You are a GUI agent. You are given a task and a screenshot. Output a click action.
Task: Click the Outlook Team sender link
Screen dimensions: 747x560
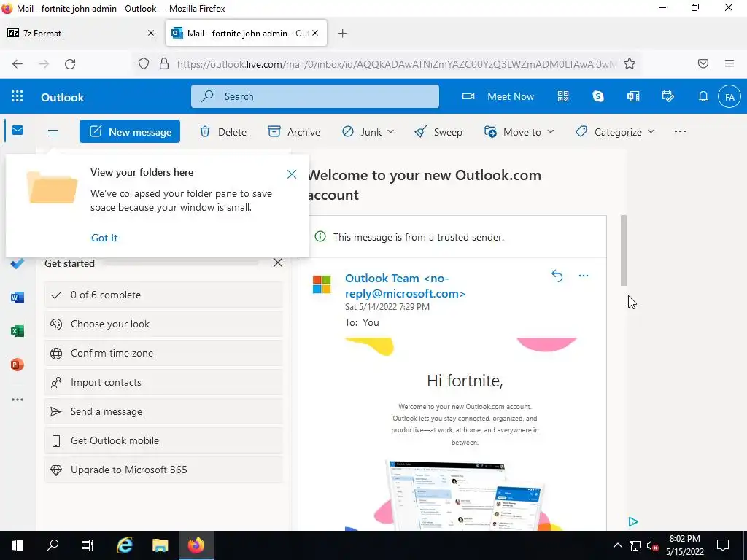click(x=405, y=286)
